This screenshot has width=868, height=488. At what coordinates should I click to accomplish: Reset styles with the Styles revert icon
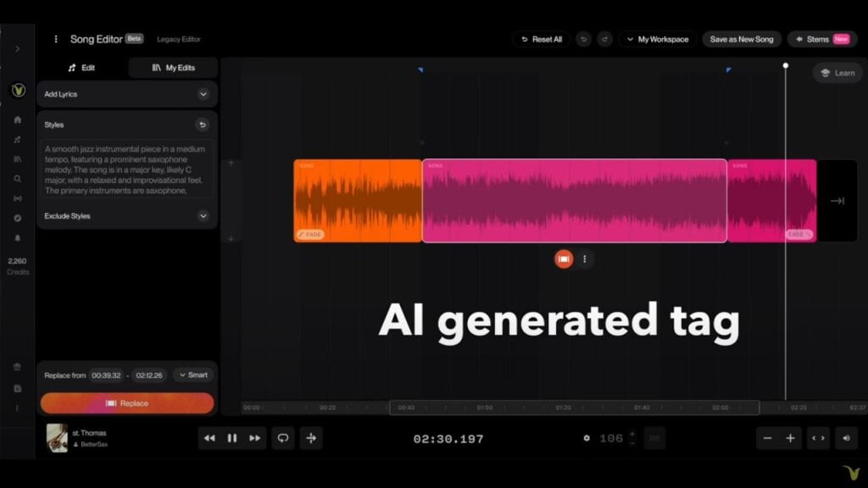click(x=203, y=125)
